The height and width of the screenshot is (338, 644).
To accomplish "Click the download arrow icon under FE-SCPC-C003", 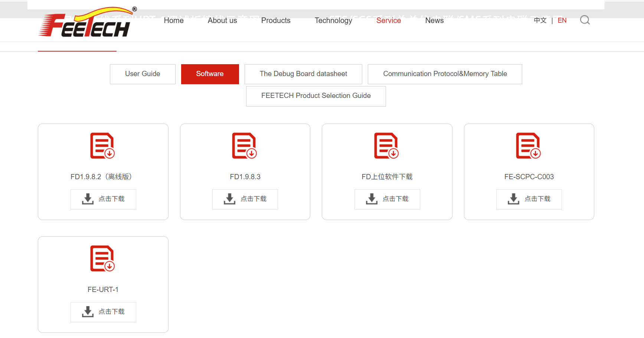I will coord(513,199).
